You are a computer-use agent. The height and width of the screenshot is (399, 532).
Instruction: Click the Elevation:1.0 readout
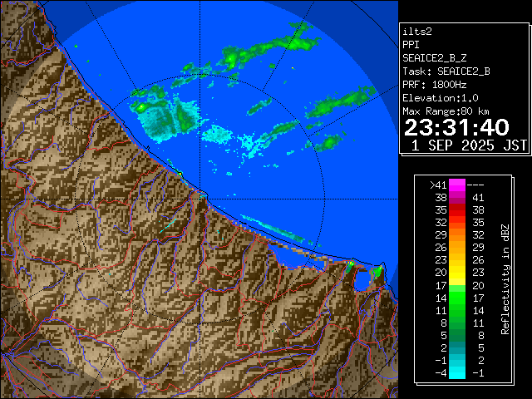coord(440,97)
